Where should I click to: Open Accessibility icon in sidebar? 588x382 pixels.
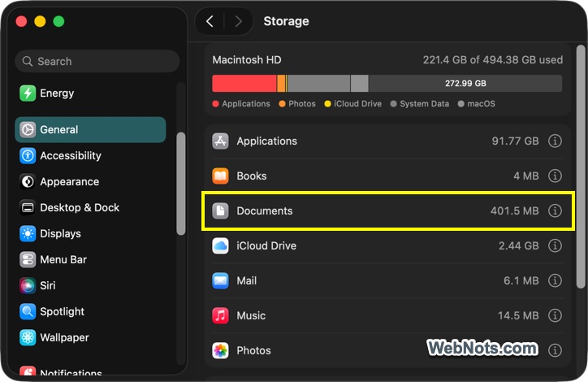point(28,156)
